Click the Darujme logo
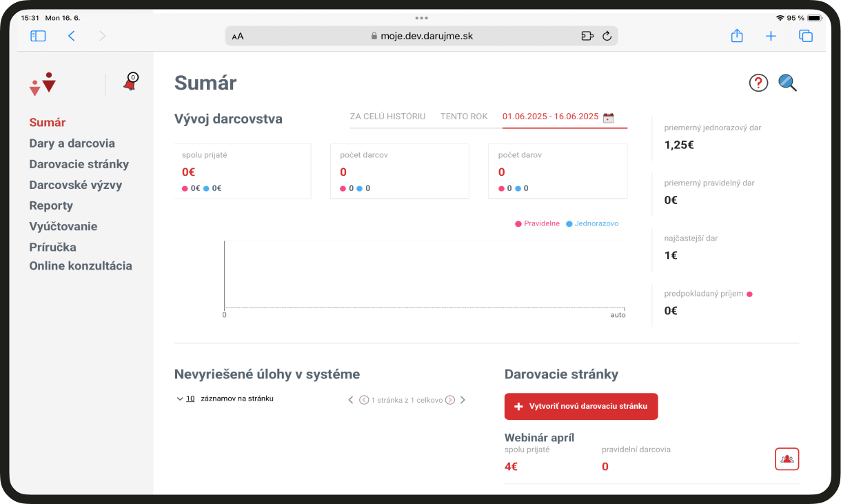841x504 pixels. click(43, 83)
